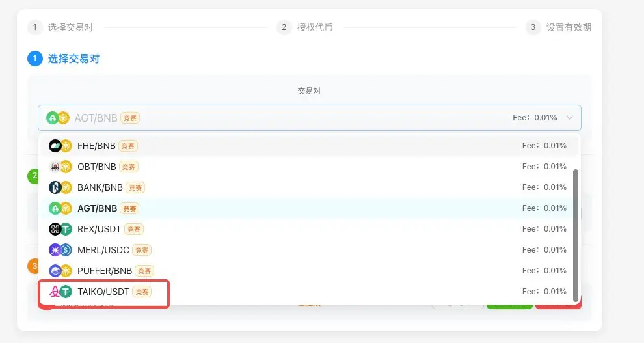Image resolution: width=644 pixels, height=343 pixels.
Task: Go to step 2 授权代币 in stepper
Action: point(304,27)
